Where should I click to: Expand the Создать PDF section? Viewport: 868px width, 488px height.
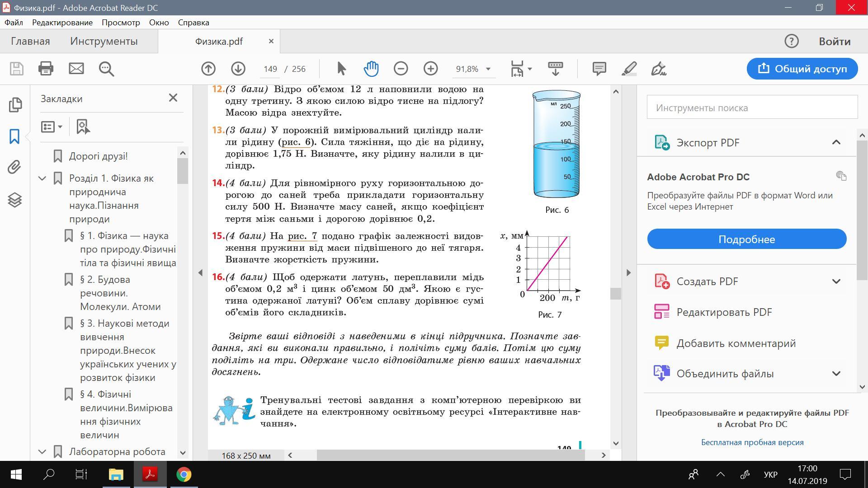coord(836,282)
